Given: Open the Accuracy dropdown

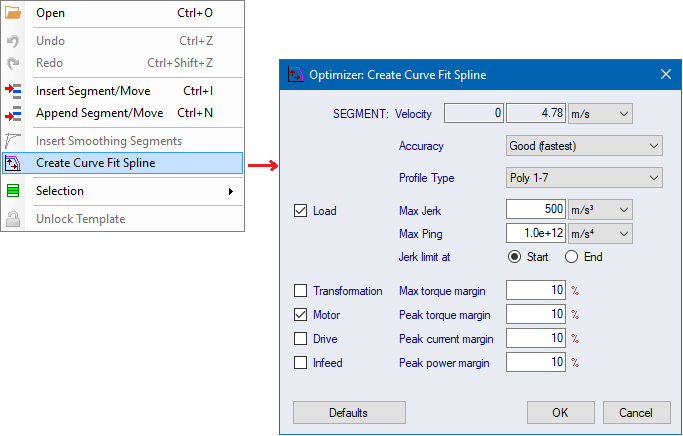Looking at the screenshot, I should pyautogui.click(x=584, y=146).
